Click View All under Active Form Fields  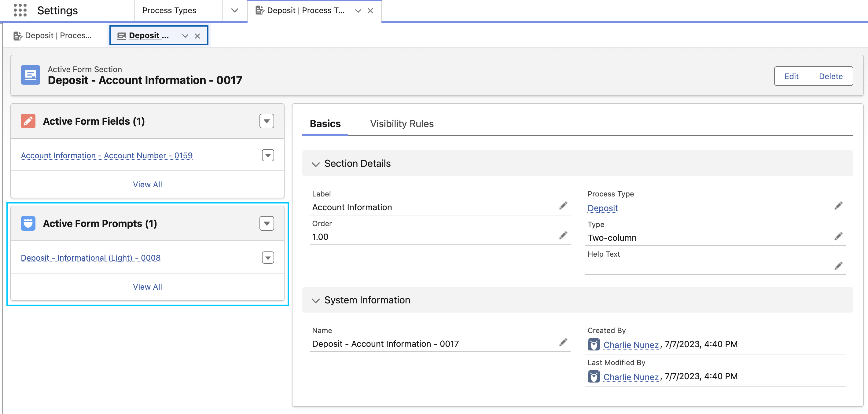(x=147, y=184)
